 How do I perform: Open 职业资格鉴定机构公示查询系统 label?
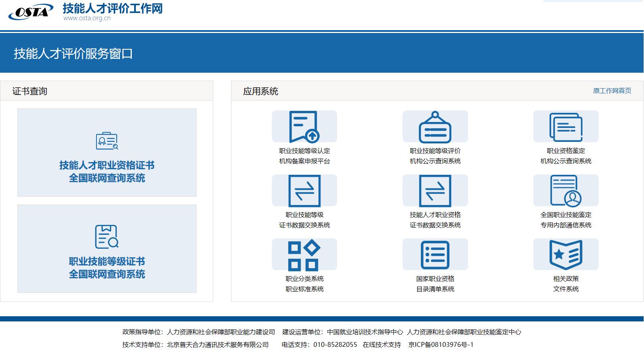click(x=566, y=156)
